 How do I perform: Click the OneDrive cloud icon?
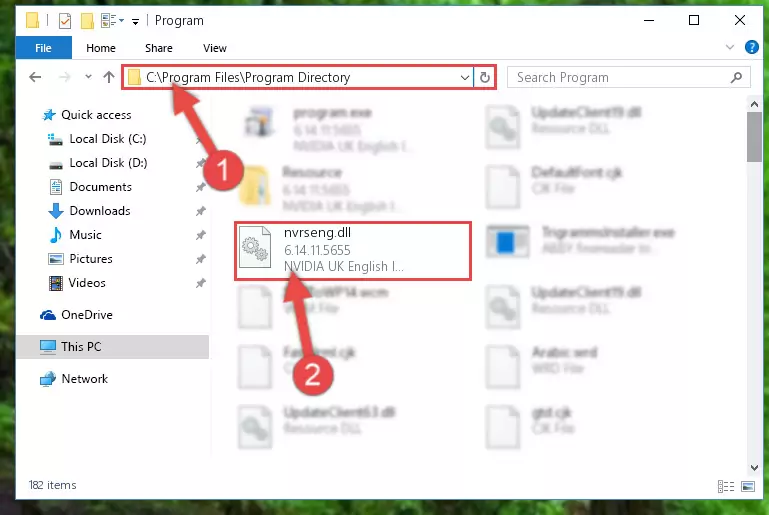coord(48,315)
